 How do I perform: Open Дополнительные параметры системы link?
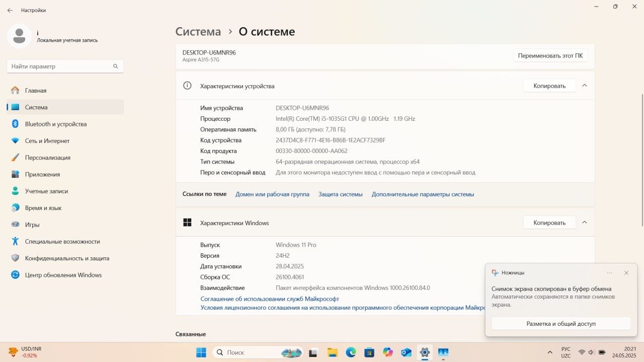[x=423, y=194]
